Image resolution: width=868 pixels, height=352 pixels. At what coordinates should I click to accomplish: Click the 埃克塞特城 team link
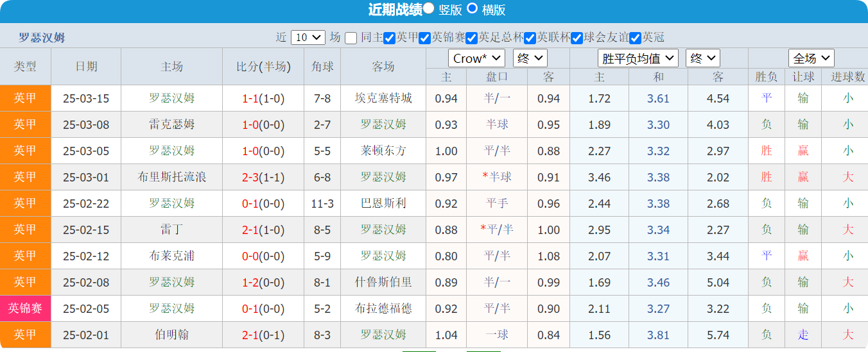(383, 98)
